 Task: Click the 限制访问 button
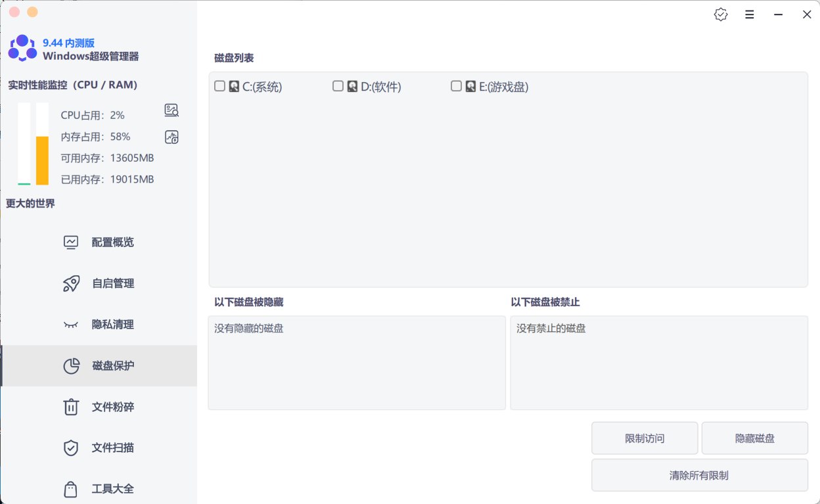click(x=644, y=438)
